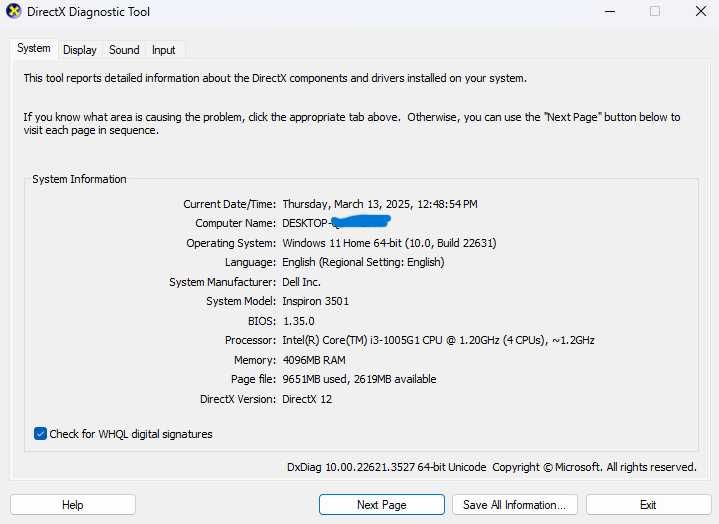Viewport: 719px width, 524px height.
Task: Click the Help button
Action: coord(73,505)
